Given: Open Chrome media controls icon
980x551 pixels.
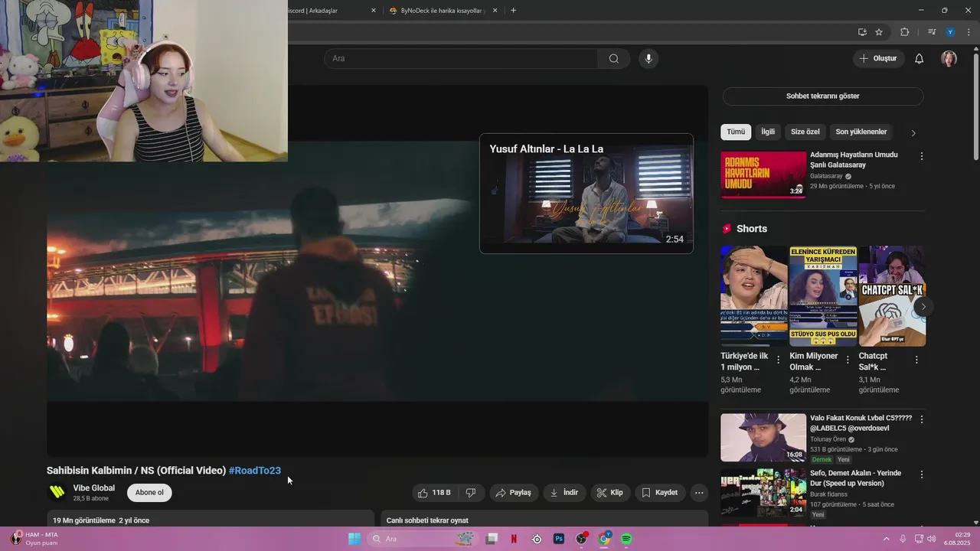Looking at the screenshot, I should click(932, 32).
